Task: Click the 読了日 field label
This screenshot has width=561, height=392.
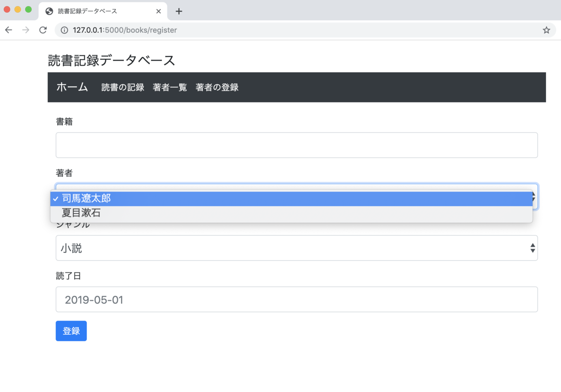Action: [68, 276]
